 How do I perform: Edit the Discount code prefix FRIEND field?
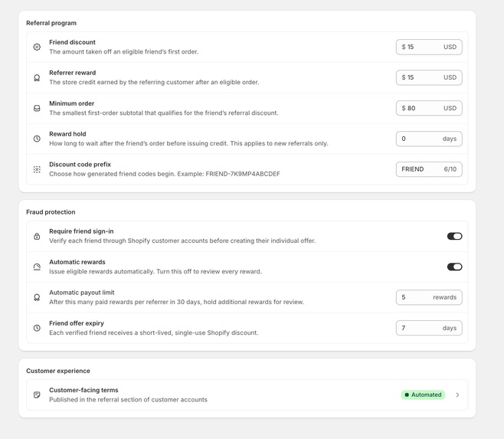(x=429, y=169)
